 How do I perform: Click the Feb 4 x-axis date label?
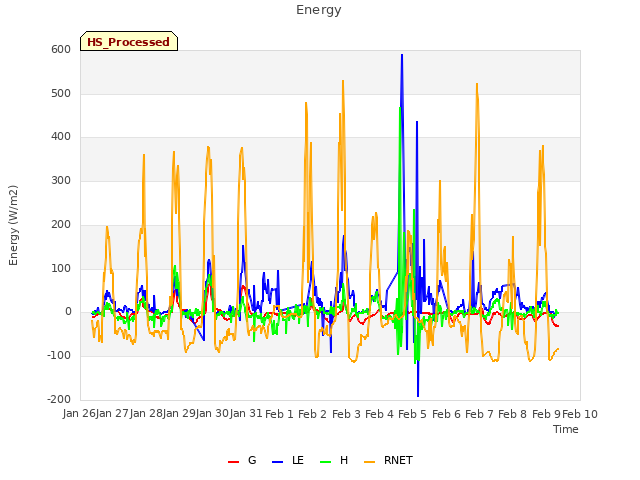click(x=380, y=414)
